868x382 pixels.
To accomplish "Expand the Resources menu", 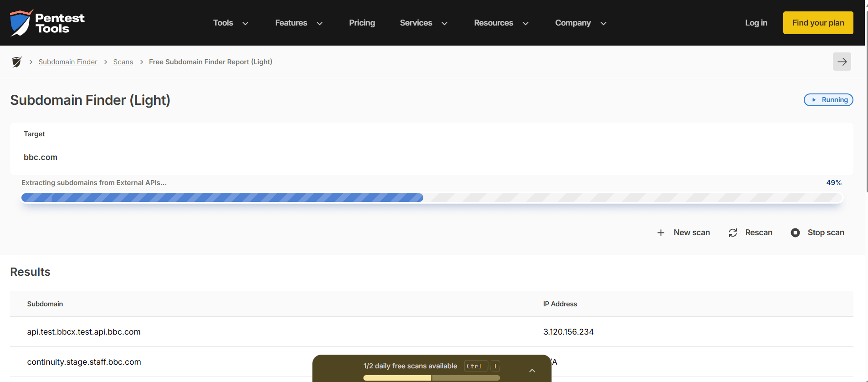I will point(501,23).
